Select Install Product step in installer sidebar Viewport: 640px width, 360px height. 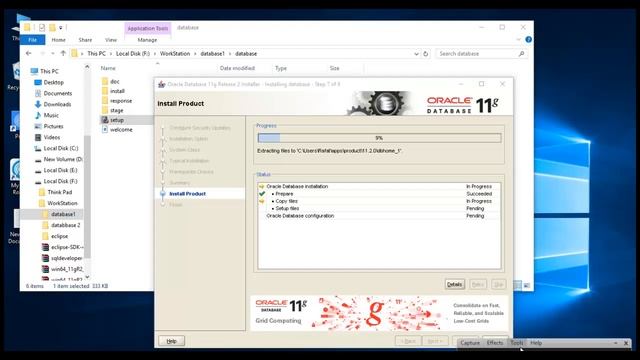[x=187, y=194]
